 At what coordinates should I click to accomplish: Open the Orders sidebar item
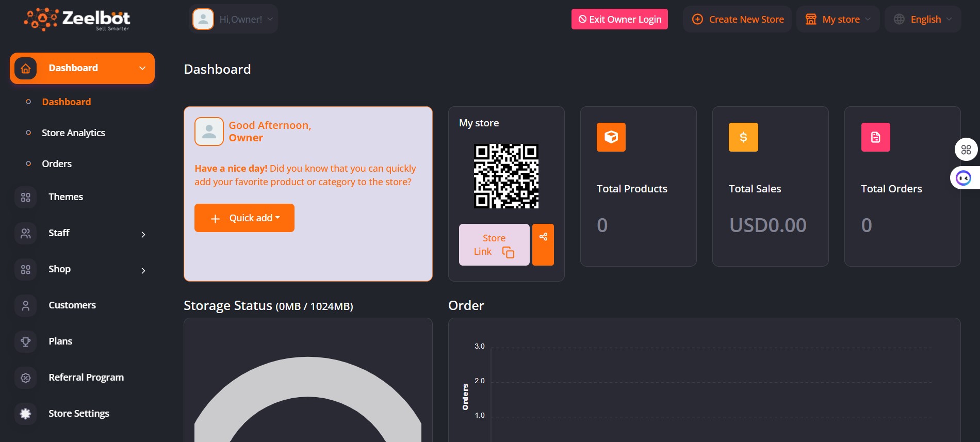coord(57,164)
